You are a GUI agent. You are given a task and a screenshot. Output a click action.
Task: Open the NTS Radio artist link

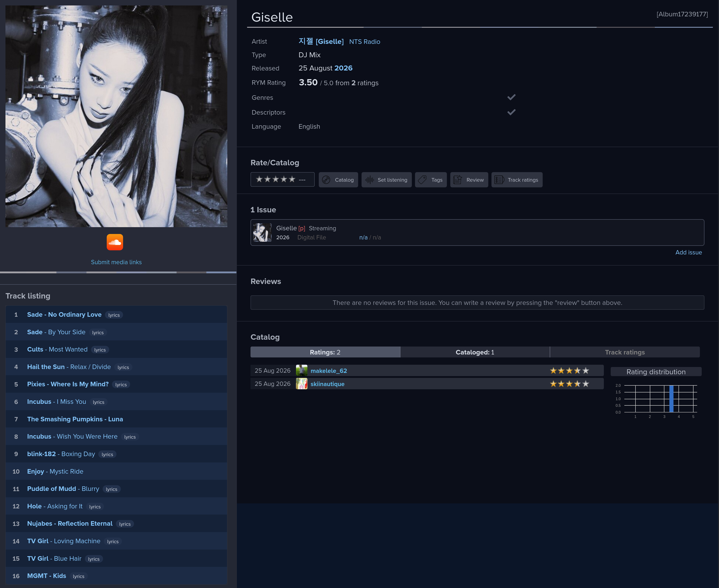365,42
